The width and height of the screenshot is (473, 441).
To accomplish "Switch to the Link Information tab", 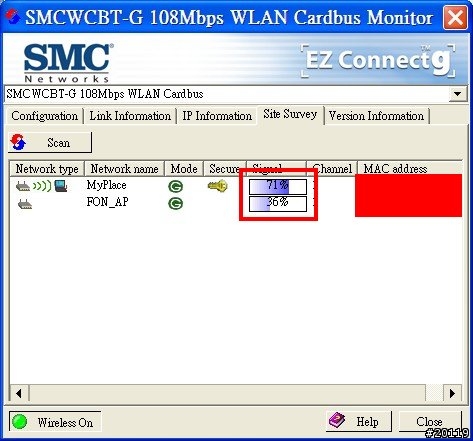I will (x=130, y=116).
